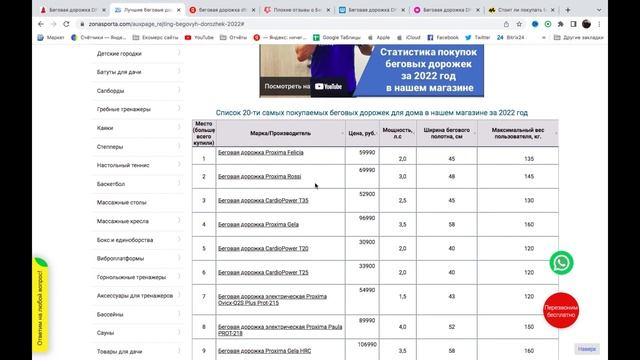Expand the 'Гребные тренажеры' category arrow

point(179,109)
